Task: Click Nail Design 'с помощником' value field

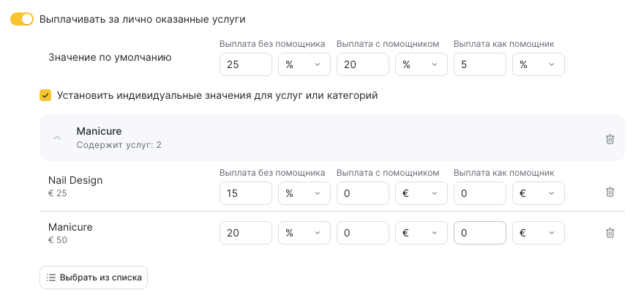Action: tap(362, 193)
